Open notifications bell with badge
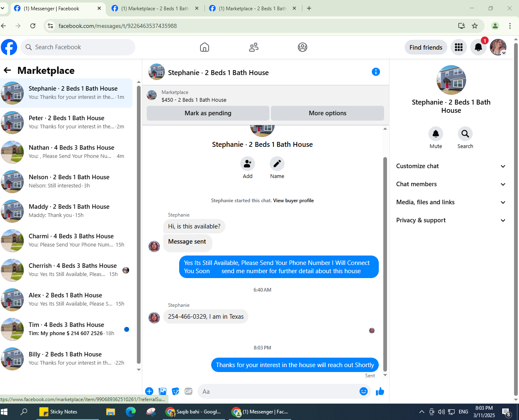 click(x=478, y=48)
